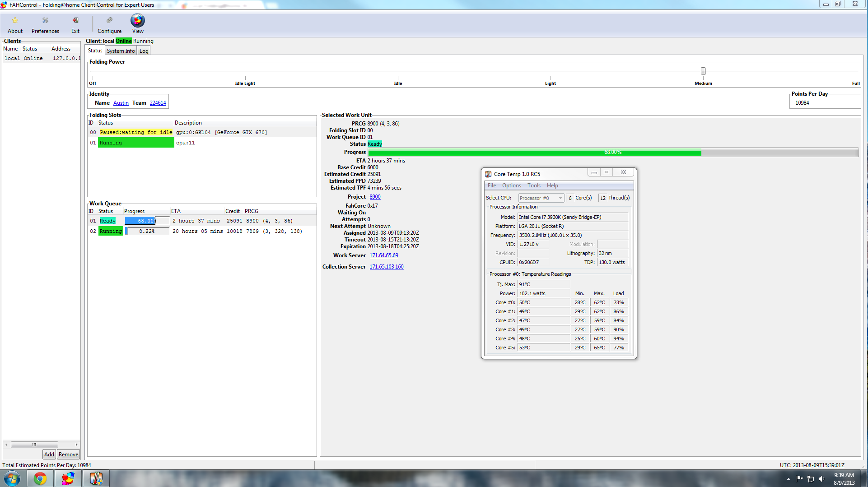The image size is (868, 487).
Task: Launch the View molecule icon
Action: click(138, 20)
